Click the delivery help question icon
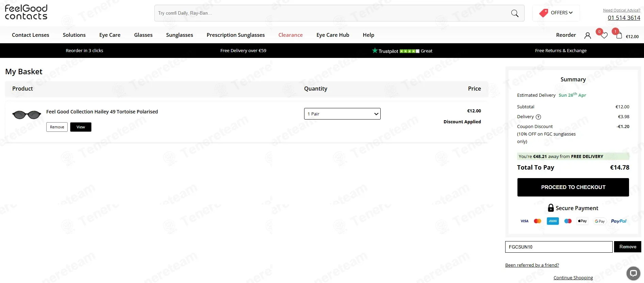 (538, 117)
